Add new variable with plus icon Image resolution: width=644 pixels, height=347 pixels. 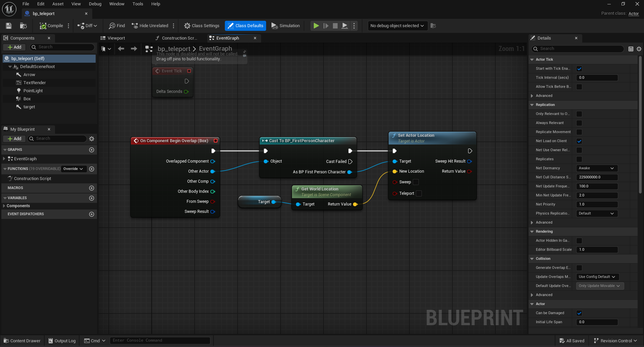pos(92,198)
